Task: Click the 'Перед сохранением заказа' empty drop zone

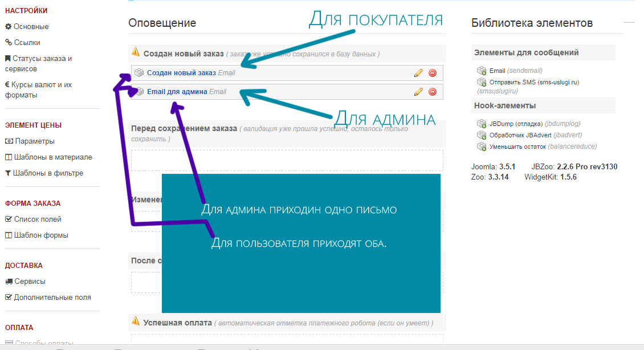Action: pos(287,160)
